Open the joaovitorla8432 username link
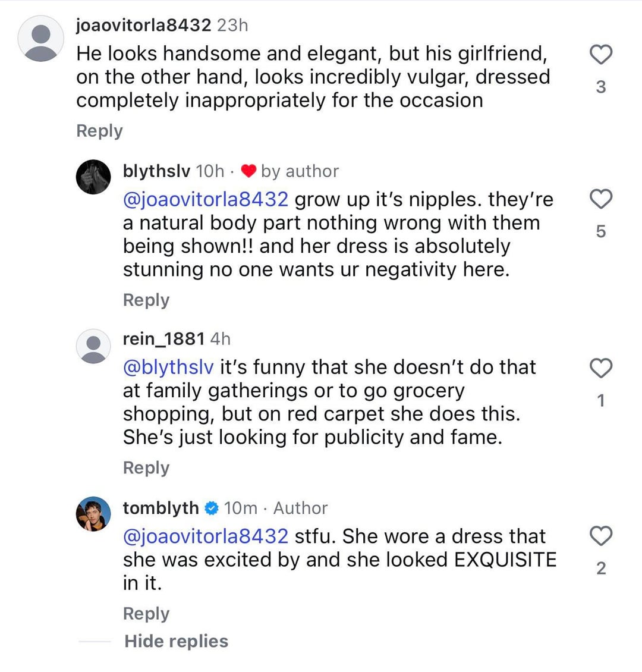 pyautogui.click(x=143, y=26)
